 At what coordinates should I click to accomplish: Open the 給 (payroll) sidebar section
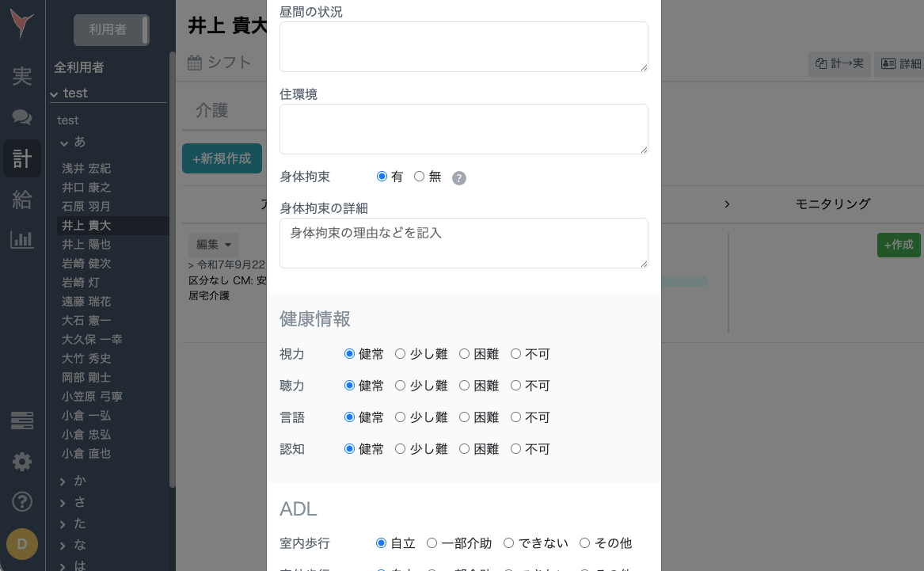point(22,200)
